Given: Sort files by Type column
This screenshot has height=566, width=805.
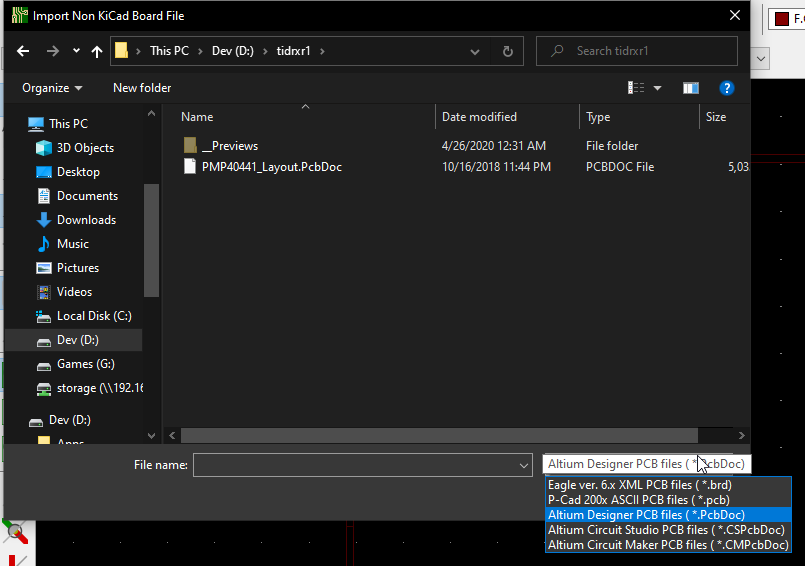Looking at the screenshot, I should (598, 117).
